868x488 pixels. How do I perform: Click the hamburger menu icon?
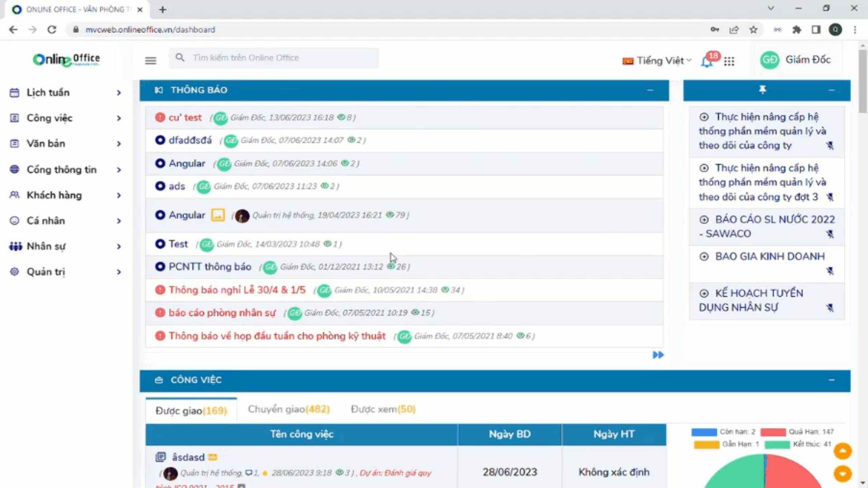[151, 61]
